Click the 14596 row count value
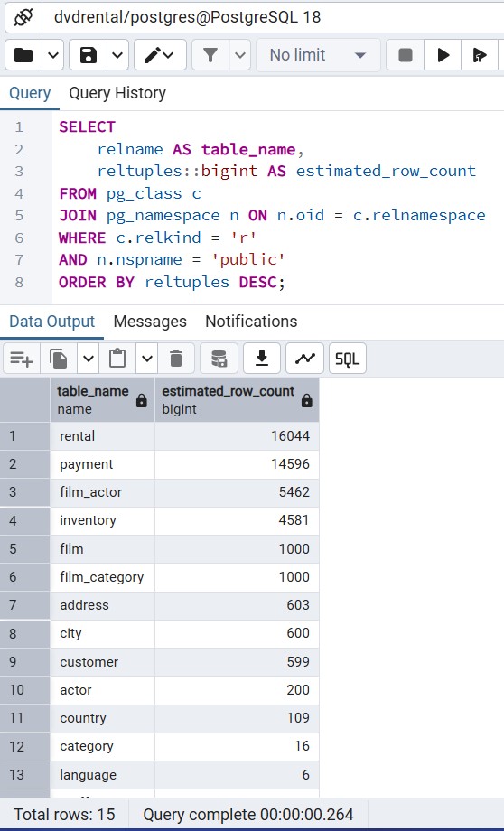Viewport: 504px width, 831px height. click(x=237, y=464)
